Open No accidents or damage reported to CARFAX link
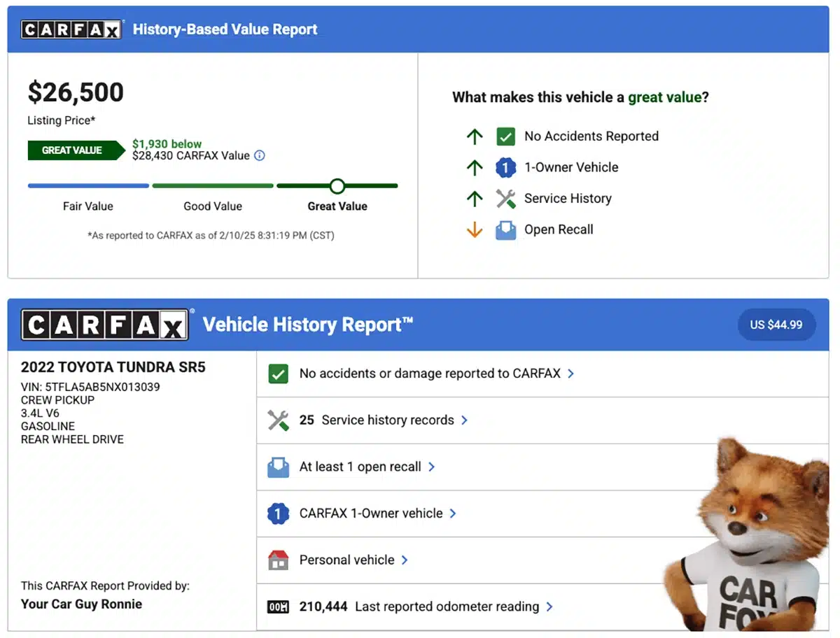 (x=430, y=374)
